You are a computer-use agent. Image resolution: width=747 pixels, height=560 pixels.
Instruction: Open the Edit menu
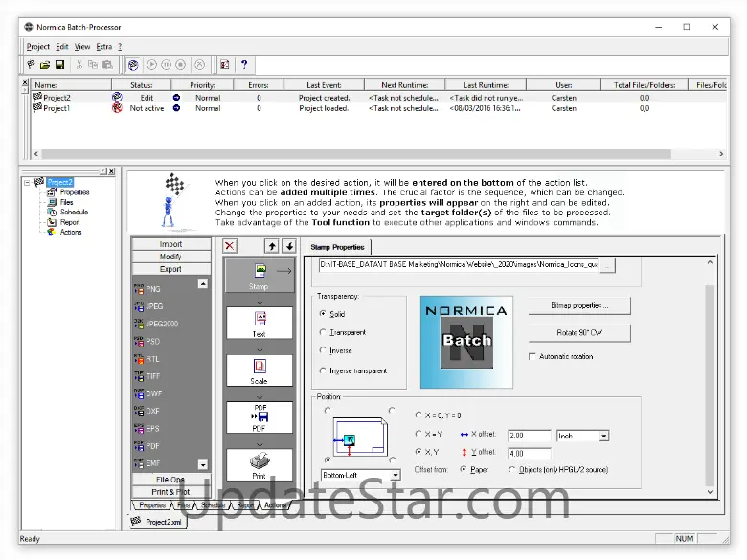tap(62, 46)
